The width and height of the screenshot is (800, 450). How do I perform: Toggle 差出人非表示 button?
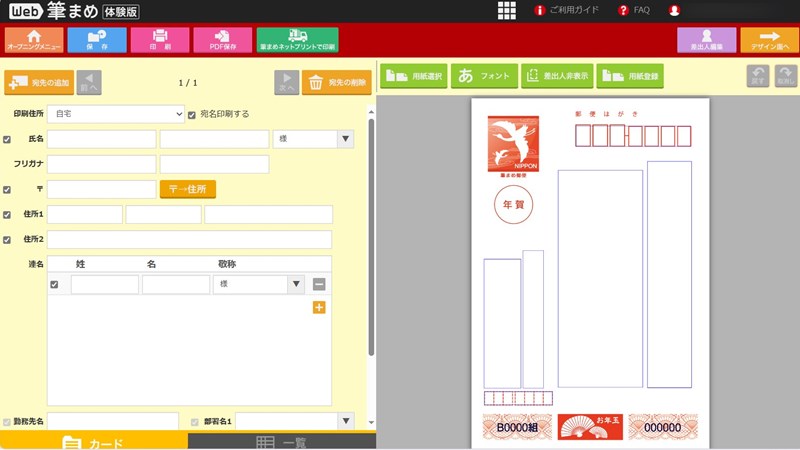557,76
